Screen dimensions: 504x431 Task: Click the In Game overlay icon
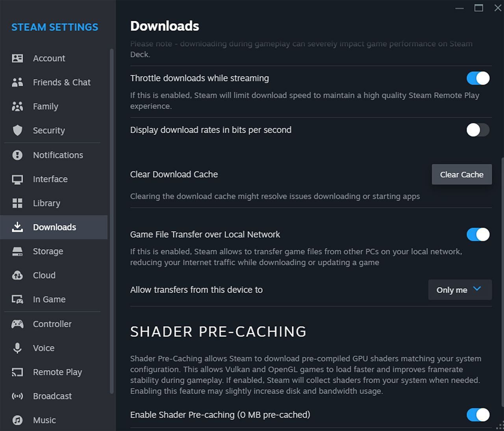pyautogui.click(x=17, y=299)
